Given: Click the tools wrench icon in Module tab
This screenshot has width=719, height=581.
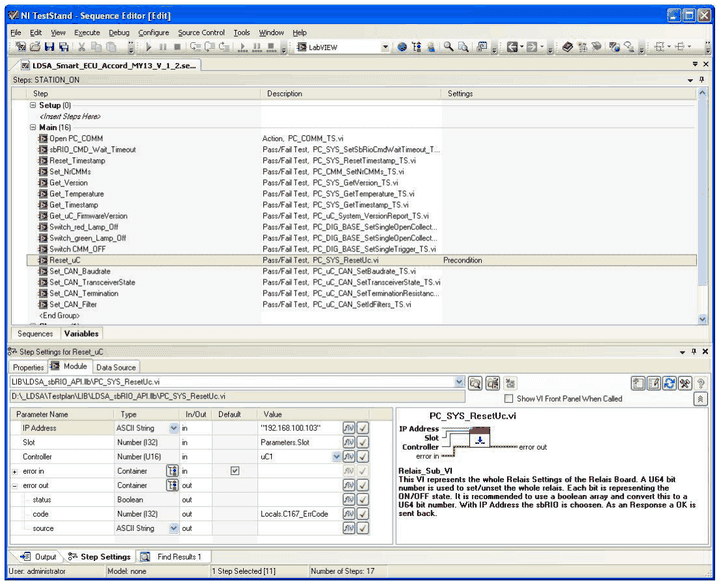Looking at the screenshot, I should coord(685,383).
